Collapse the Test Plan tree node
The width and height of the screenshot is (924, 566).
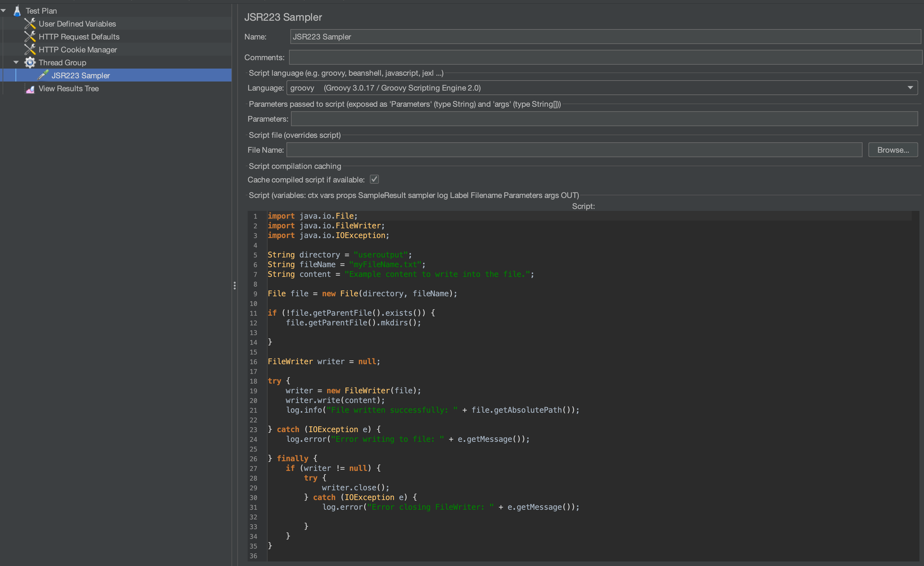[4, 10]
